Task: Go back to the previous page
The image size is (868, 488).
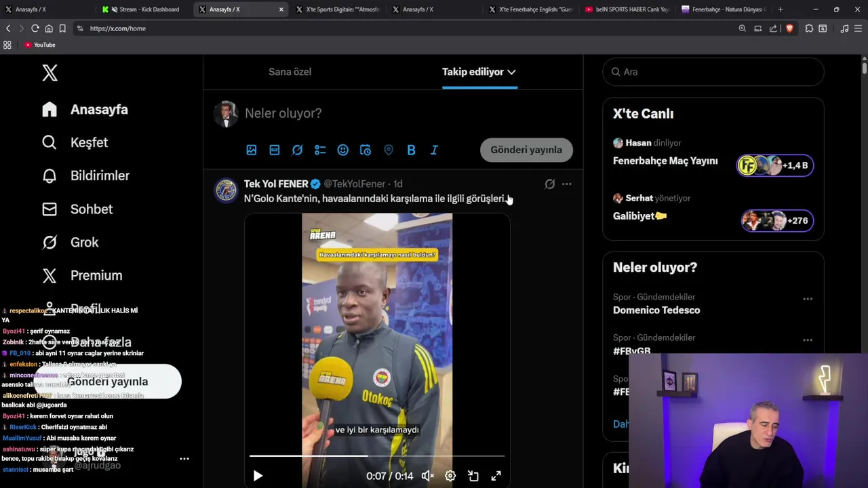Action: pos(8,28)
